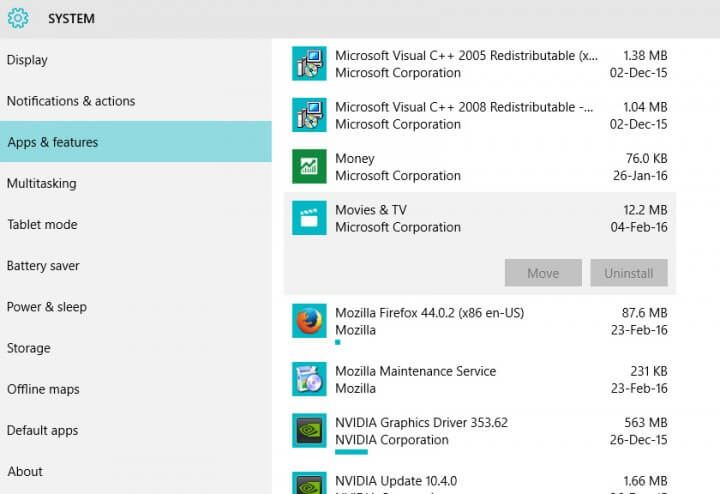The width and height of the screenshot is (720, 494).
Task: Open the Display settings section
Action: 135,60
